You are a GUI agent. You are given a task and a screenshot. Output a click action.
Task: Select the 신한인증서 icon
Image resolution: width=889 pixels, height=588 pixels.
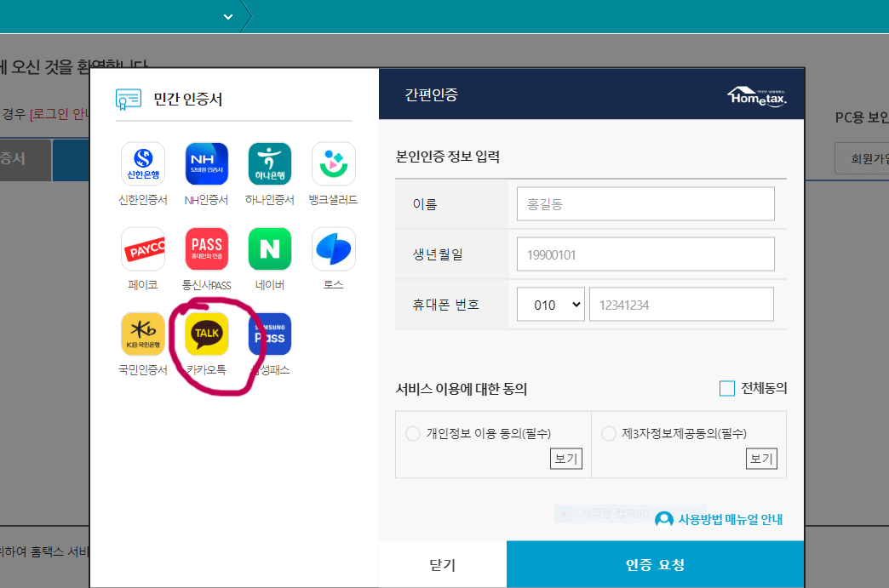(143, 163)
